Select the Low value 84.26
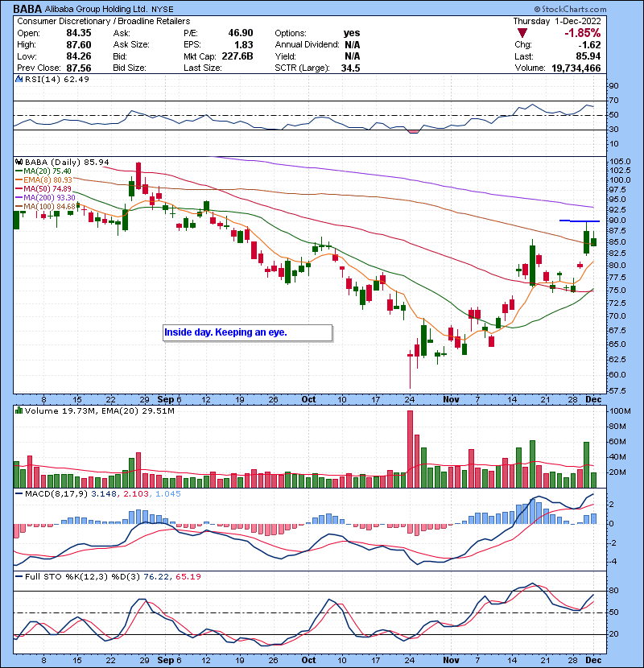 (78, 56)
